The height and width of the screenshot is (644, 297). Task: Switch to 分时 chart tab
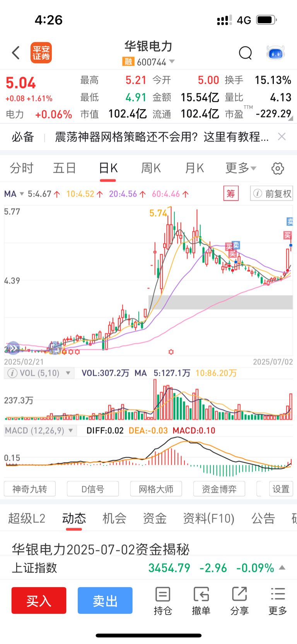pos(22,168)
